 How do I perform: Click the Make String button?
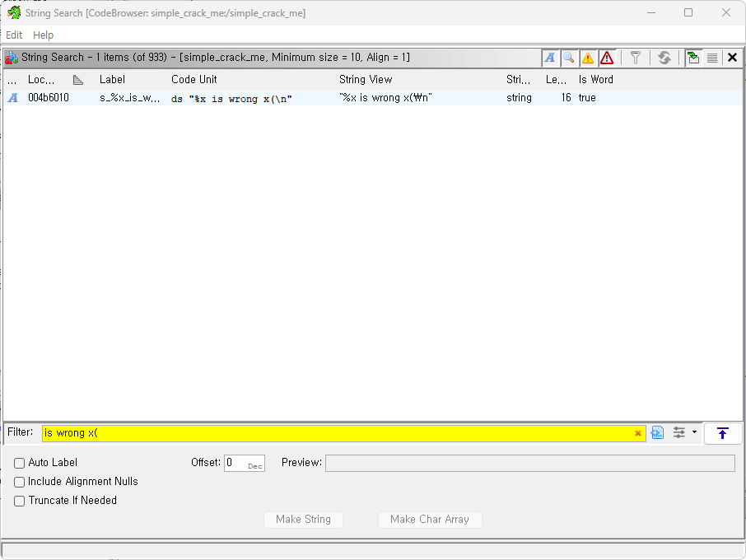[x=303, y=520]
